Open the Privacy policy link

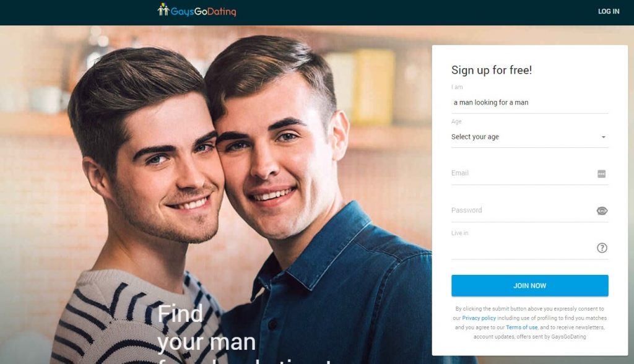pyautogui.click(x=479, y=318)
